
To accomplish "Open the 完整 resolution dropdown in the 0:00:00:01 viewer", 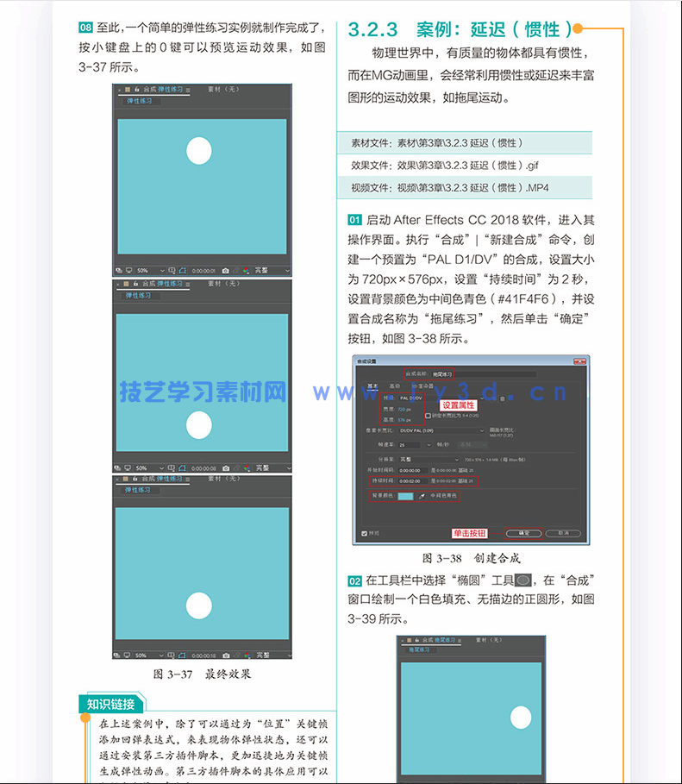I will (x=272, y=271).
